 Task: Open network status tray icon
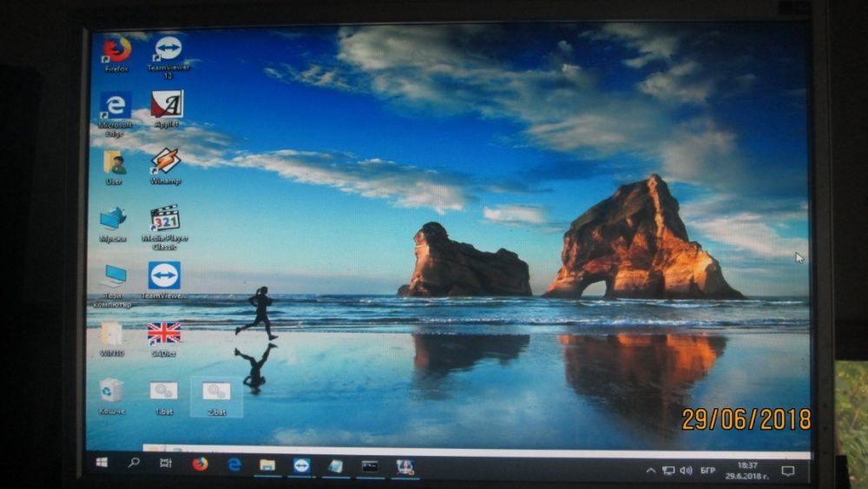click(668, 471)
